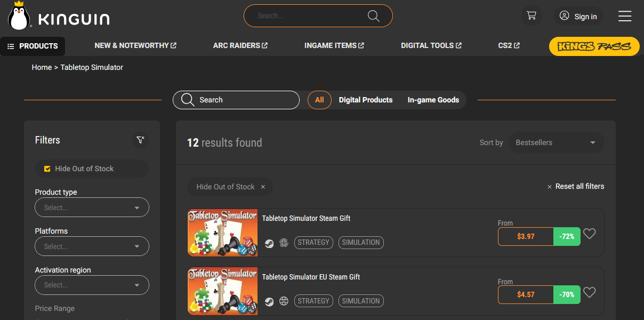Click the -70% discount badge
The height and width of the screenshot is (320, 644).
click(x=567, y=295)
